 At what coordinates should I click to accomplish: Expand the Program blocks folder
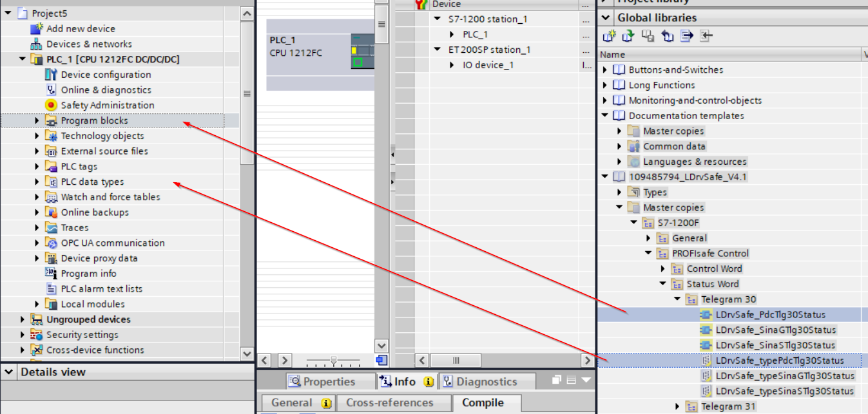pyautogui.click(x=37, y=120)
